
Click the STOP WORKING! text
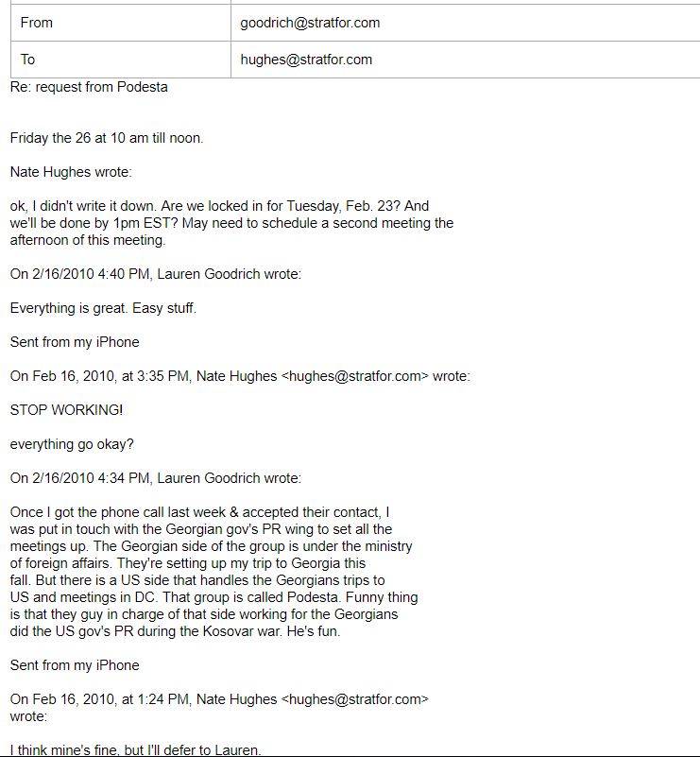(x=66, y=410)
